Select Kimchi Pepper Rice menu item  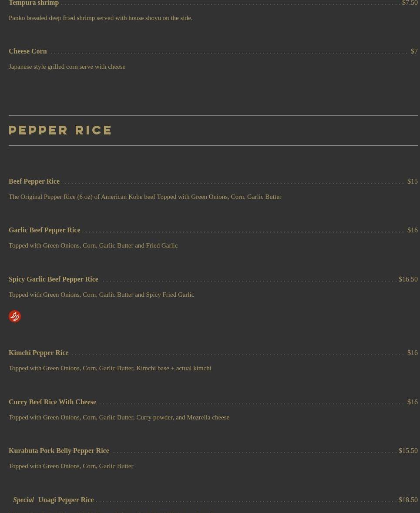coord(39,353)
